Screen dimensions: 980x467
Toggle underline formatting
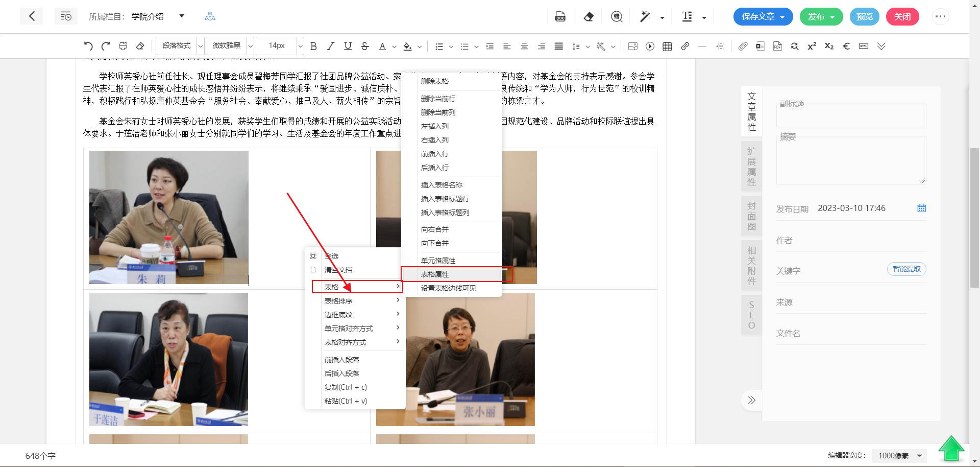tap(348, 46)
